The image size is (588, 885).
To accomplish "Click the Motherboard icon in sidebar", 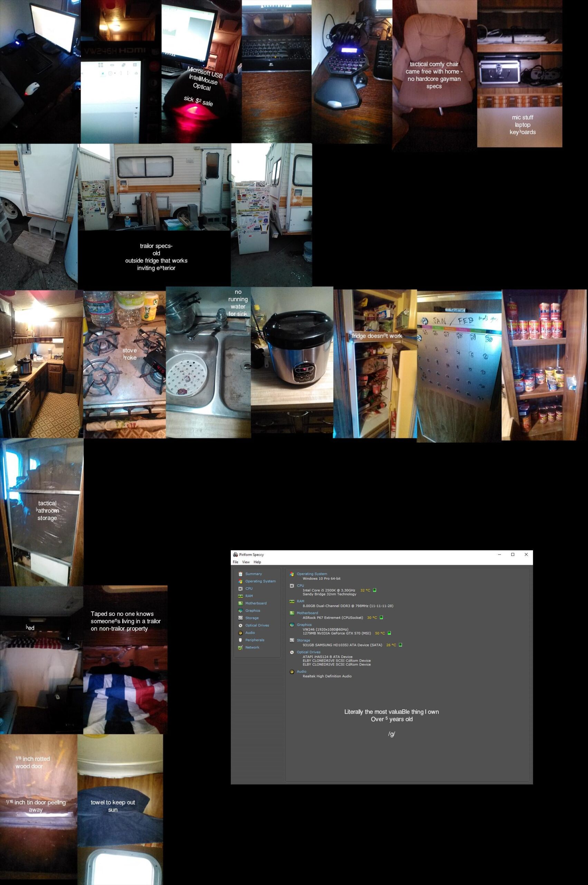I will [240, 603].
